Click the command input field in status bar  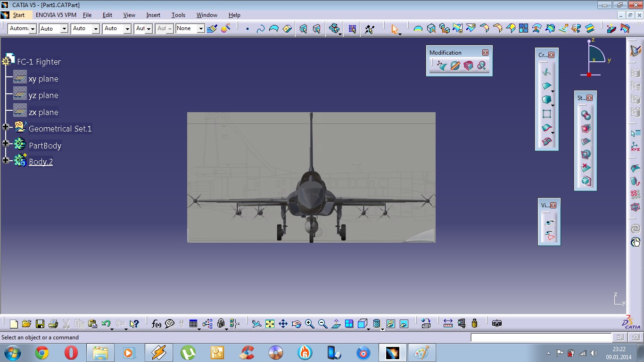tap(541, 337)
